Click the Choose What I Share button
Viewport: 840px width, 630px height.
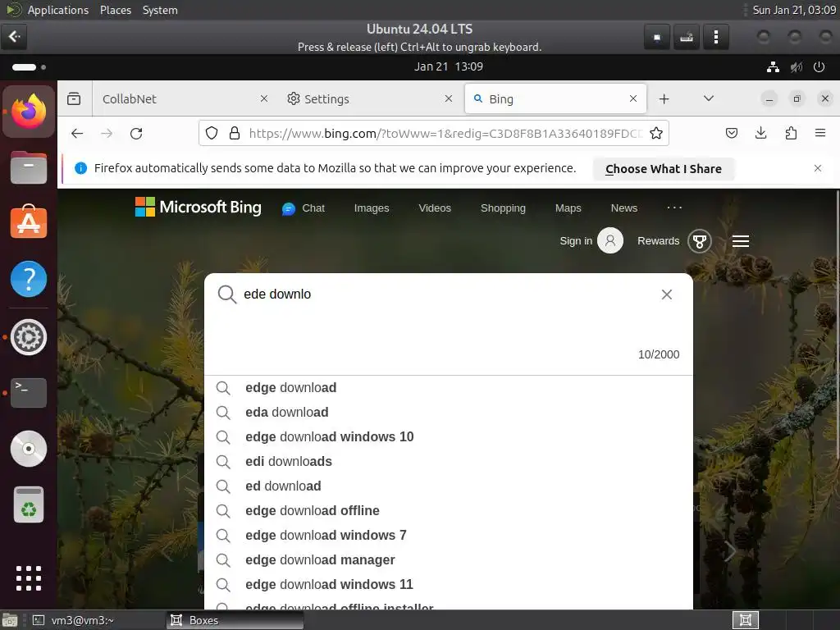pyautogui.click(x=663, y=169)
